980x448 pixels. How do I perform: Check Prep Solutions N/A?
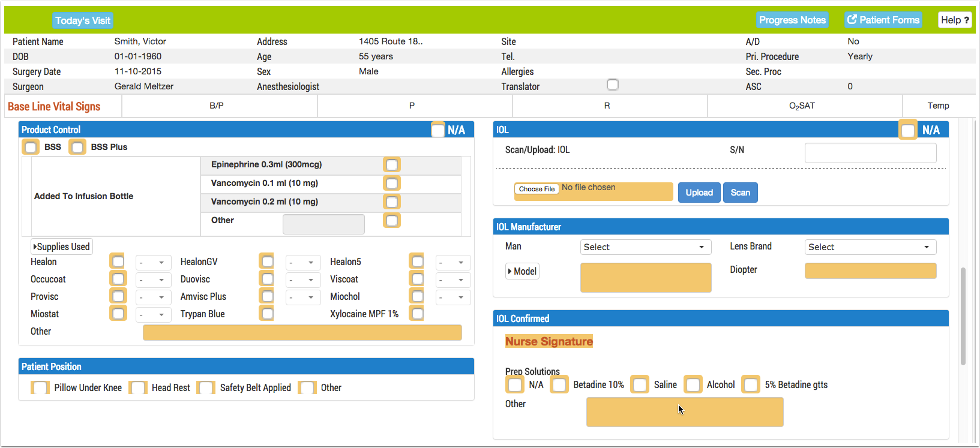[x=515, y=384]
